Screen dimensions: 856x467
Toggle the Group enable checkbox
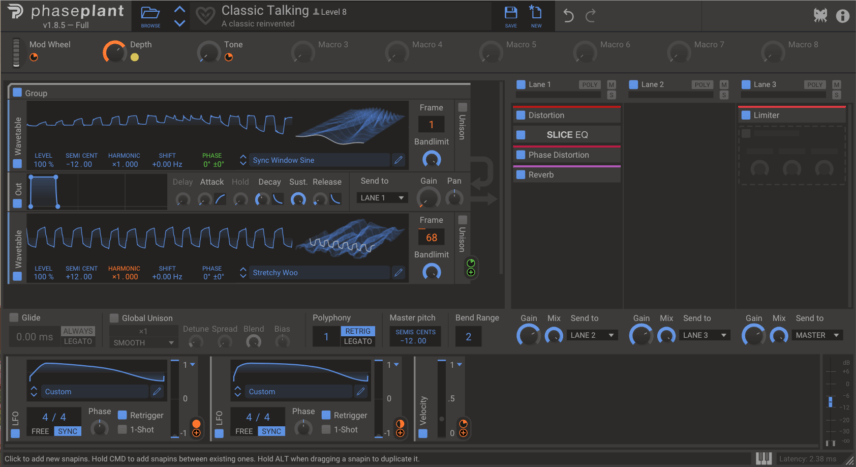[17, 93]
